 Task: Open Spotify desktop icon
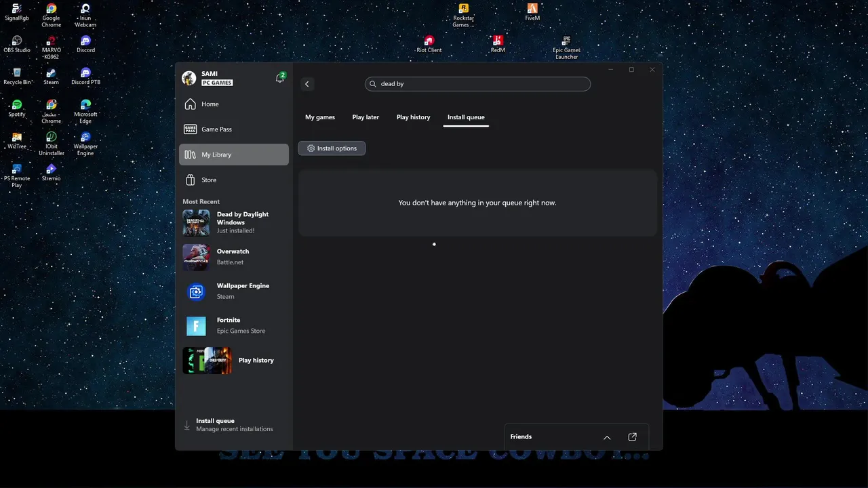[x=16, y=108]
